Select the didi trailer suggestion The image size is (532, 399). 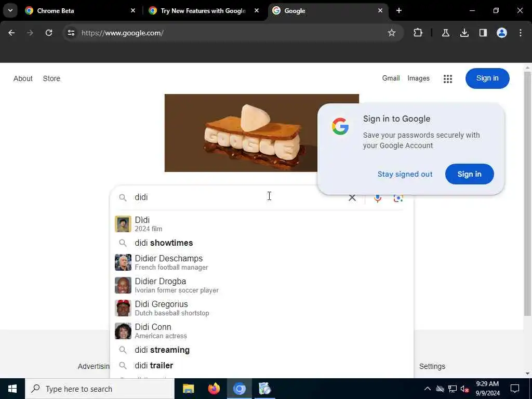pyautogui.click(x=262, y=365)
